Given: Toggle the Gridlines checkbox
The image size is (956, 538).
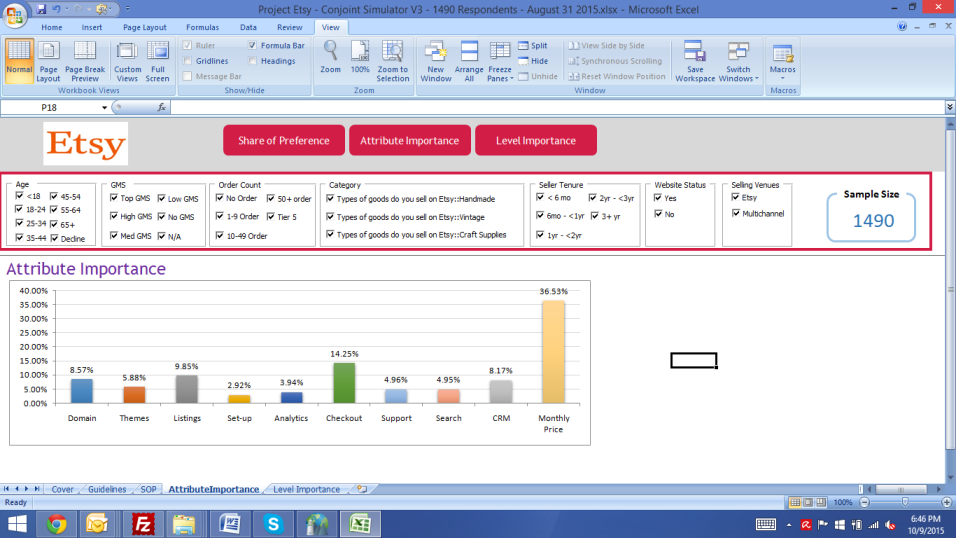Looking at the screenshot, I should point(188,61).
